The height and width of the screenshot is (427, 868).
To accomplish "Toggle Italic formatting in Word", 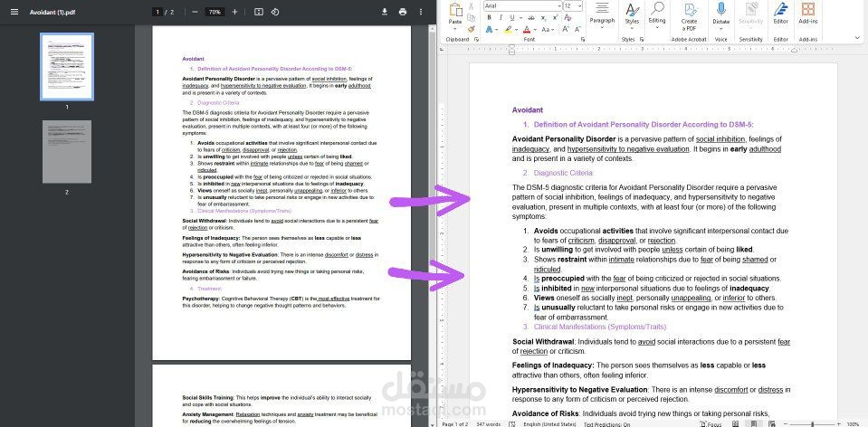I will coord(501,18).
